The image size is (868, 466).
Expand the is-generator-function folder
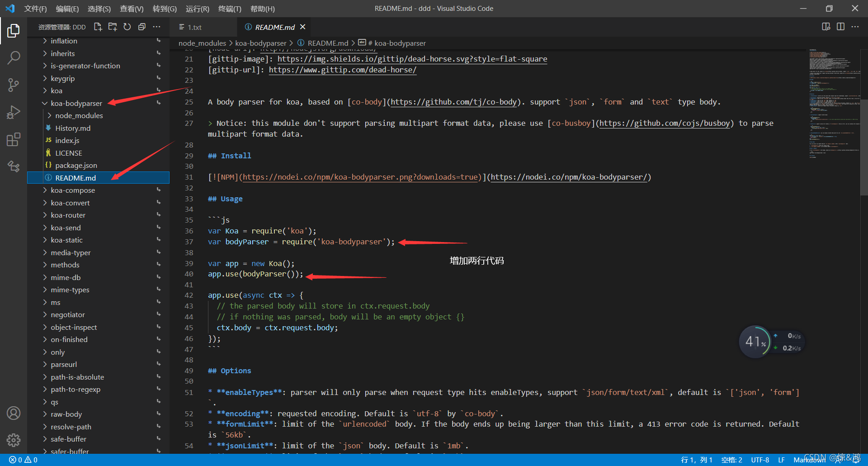point(99,66)
